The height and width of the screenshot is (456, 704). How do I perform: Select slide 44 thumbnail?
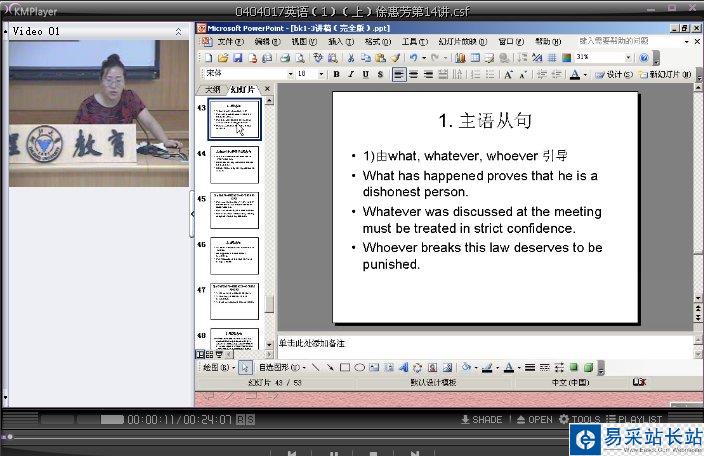coord(234,165)
